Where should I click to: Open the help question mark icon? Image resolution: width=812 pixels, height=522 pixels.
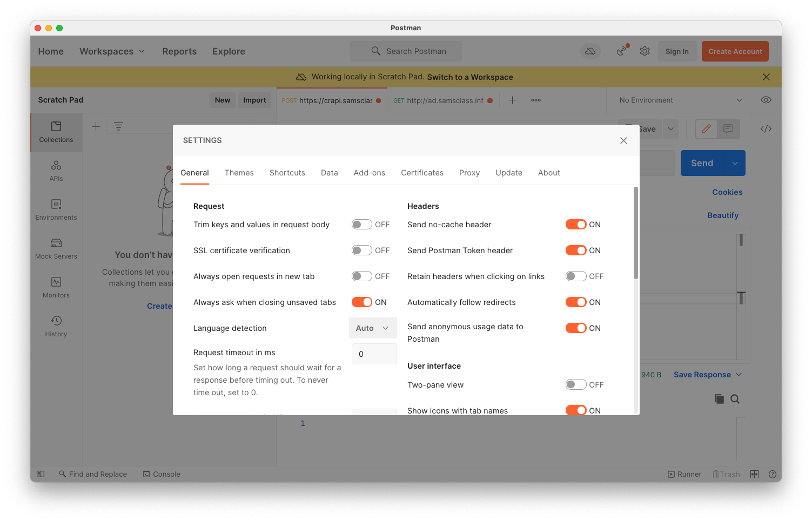coord(773,474)
